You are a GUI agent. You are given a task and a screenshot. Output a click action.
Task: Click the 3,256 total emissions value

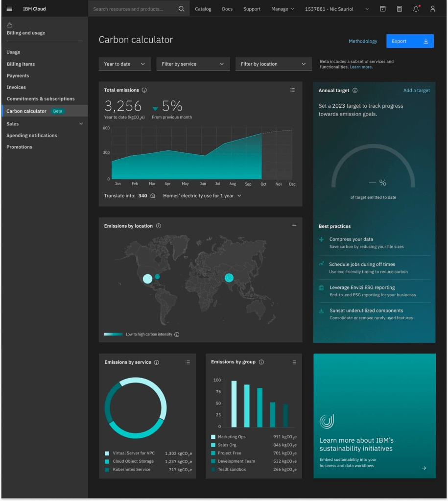click(x=123, y=106)
